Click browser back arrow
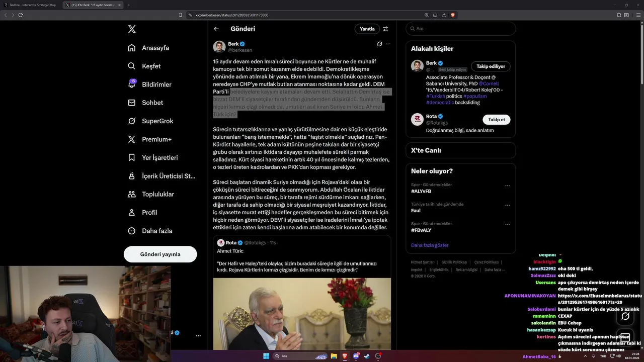The height and width of the screenshot is (362, 644). pos(6,15)
